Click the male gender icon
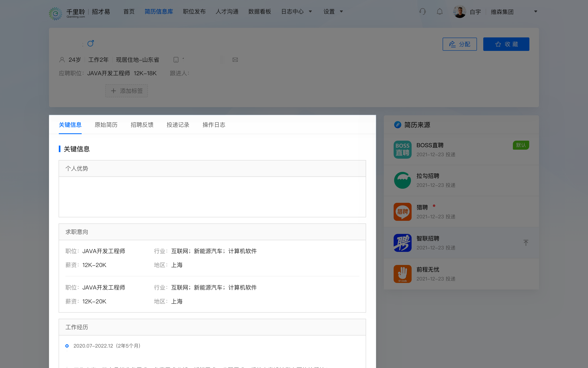 tap(91, 43)
